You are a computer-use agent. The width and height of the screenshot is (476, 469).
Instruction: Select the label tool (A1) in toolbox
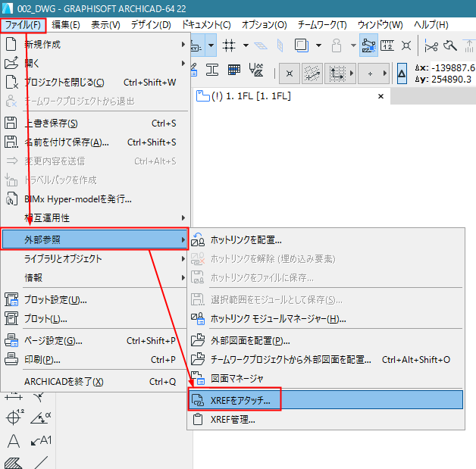click(41, 440)
